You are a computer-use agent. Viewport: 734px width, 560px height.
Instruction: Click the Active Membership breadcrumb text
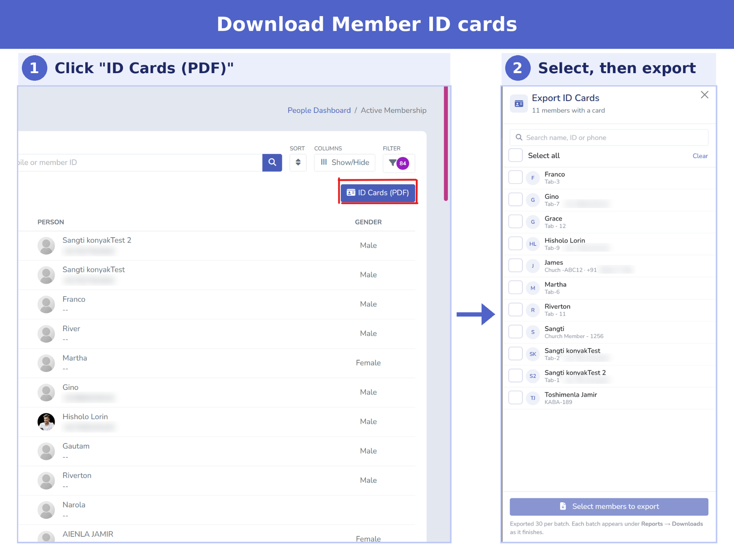(x=394, y=110)
